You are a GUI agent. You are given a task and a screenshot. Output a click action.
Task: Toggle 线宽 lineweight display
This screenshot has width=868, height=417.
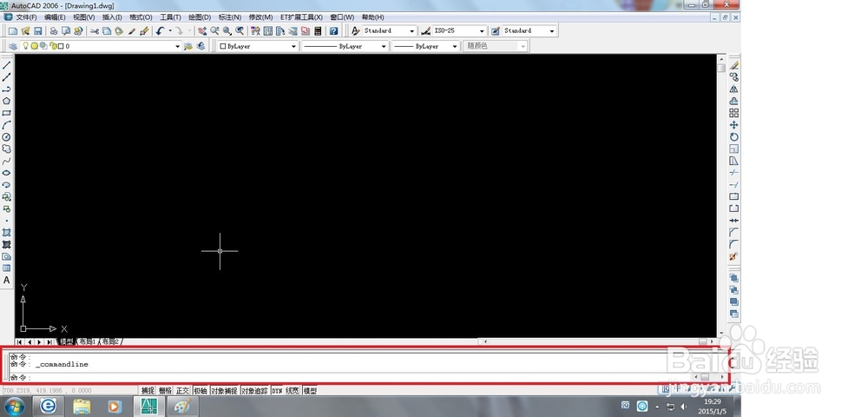[293, 391]
